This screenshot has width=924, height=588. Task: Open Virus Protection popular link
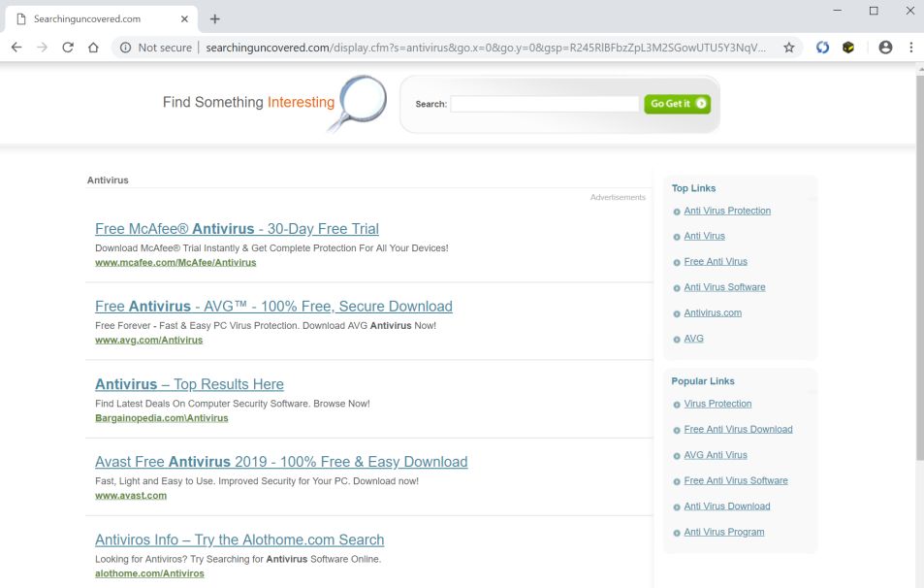[x=717, y=404]
